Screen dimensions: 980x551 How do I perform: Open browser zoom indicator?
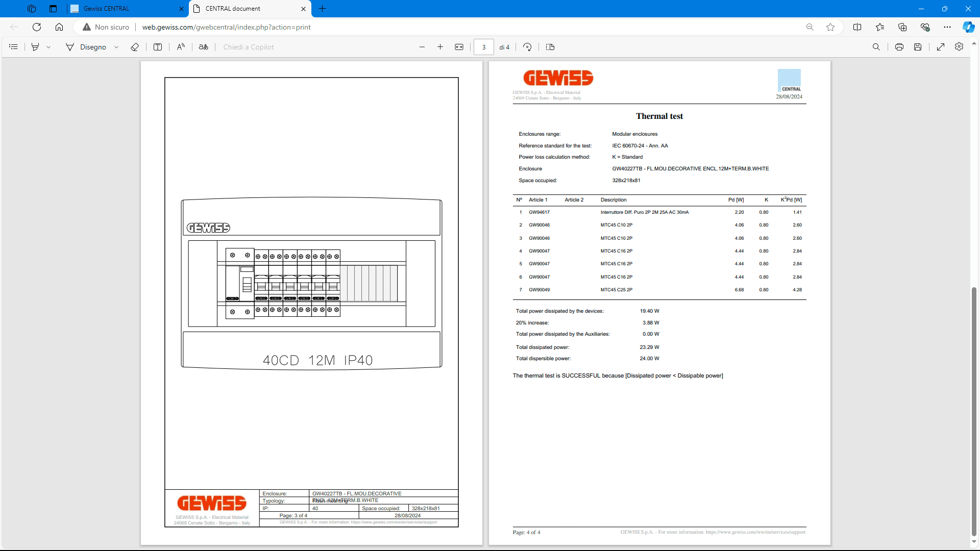point(810,27)
